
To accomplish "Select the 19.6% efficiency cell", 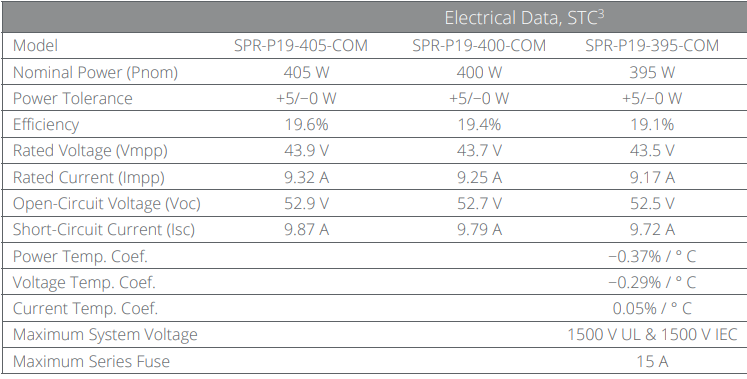I will tap(306, 124).
